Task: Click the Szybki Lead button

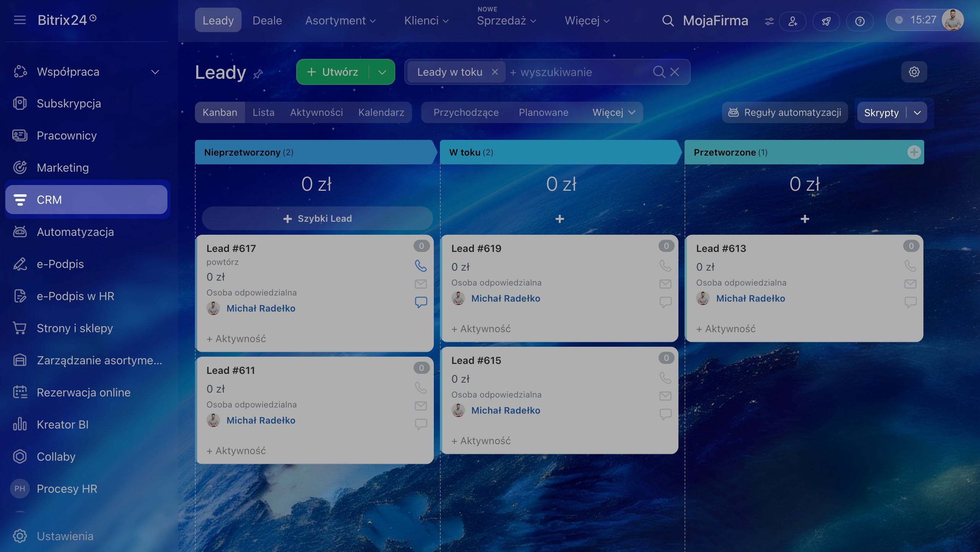Action: 317,219
